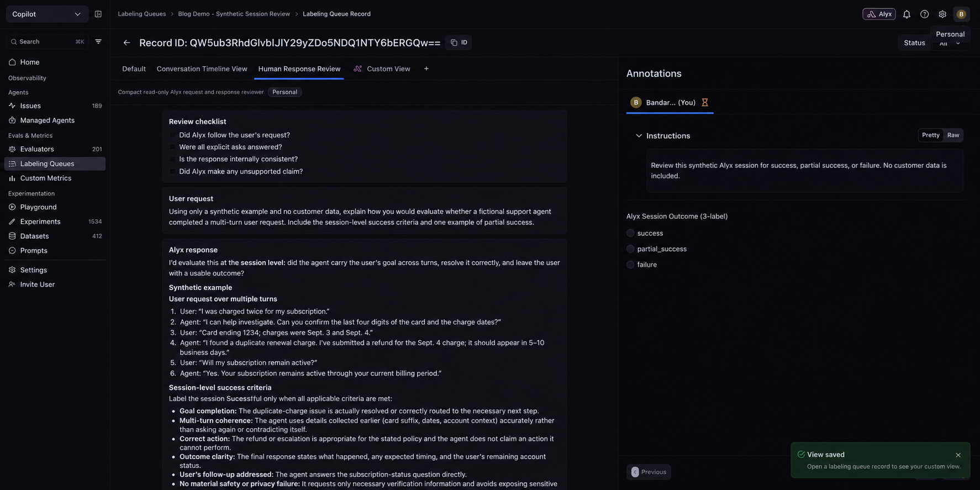Screen dimensions: 980x490
Task: Open the user avatar B menu
Action: [961, 14]
